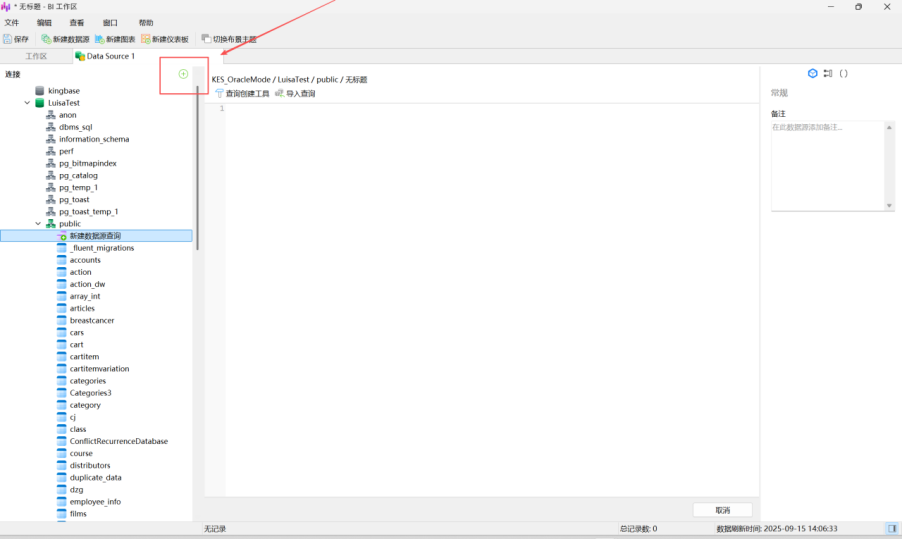Switch to the 工作区 tab
Screen dimensions: 903x539
click(x=36, y=56)
